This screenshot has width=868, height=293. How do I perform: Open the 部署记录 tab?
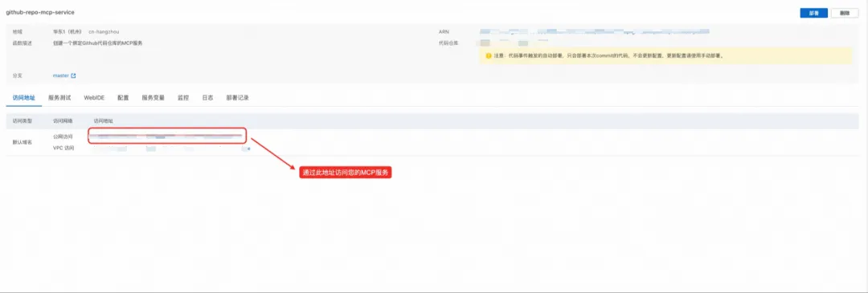click(x=237, y=98)
